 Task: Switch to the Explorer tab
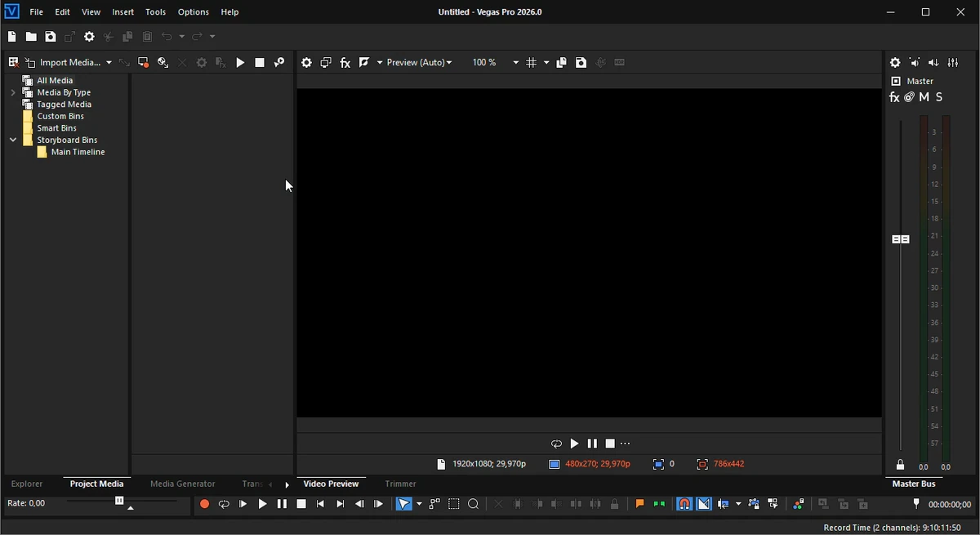27,484
